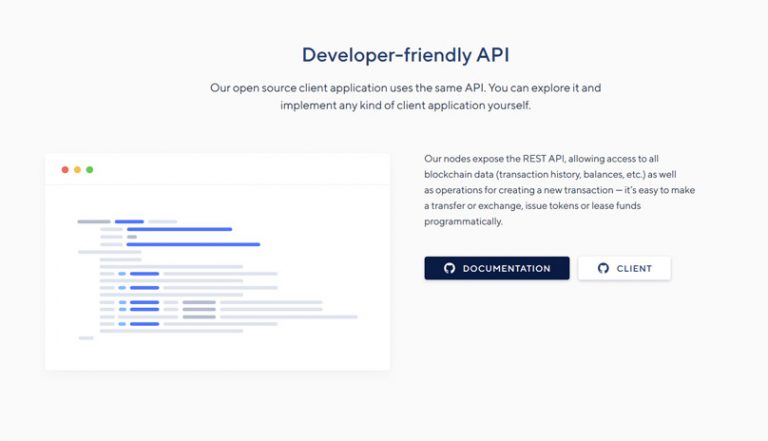Click the dark gray code segment in the illustration
The image size is (768, 441).
[199, 302]
